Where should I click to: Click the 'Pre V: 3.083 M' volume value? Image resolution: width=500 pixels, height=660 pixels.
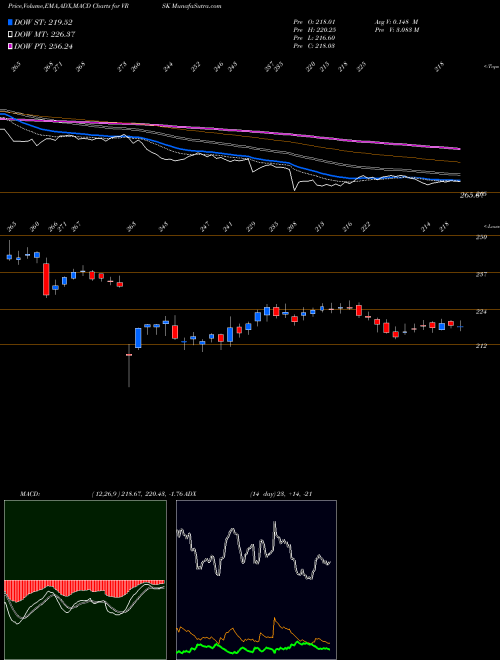[x=396, y=29]
